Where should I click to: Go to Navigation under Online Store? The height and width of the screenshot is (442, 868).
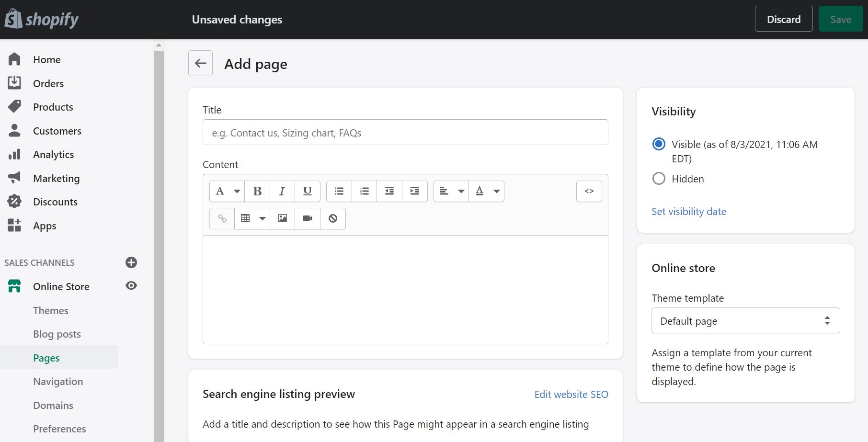[x=58, y=382]
